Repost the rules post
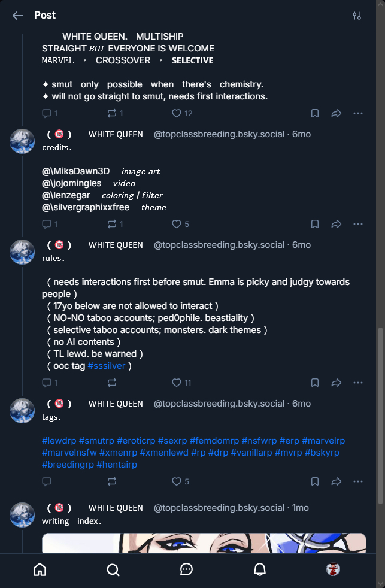The image size is (385, 588). click(112, 383)
